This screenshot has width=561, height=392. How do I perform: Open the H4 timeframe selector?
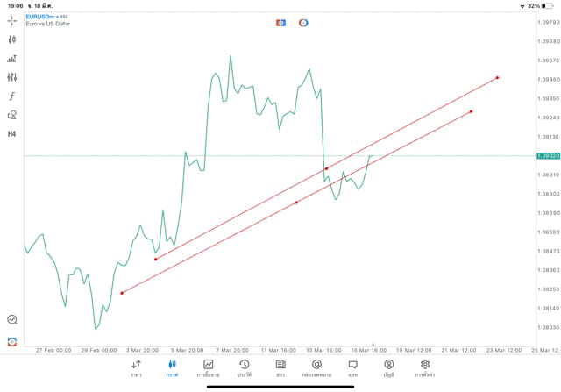coord(12,134)
